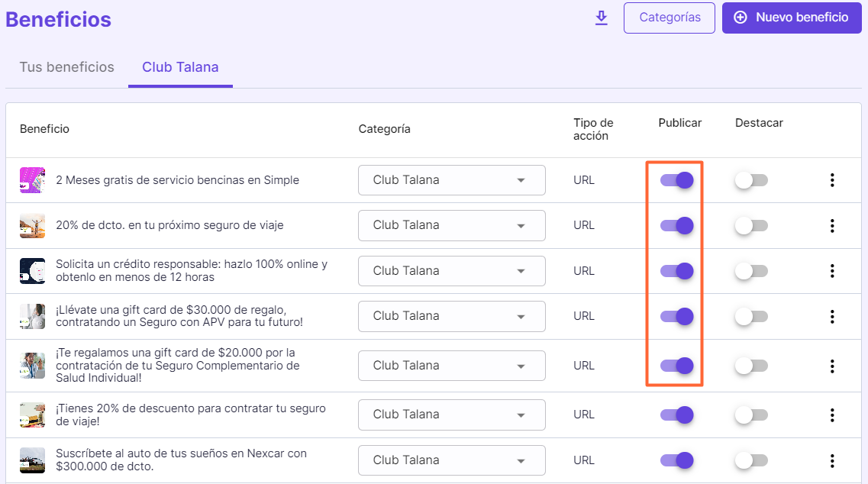The image size is (868, 484).
Task: Enable Destacar for Nexcar benefit
Action: click(751, 460)
